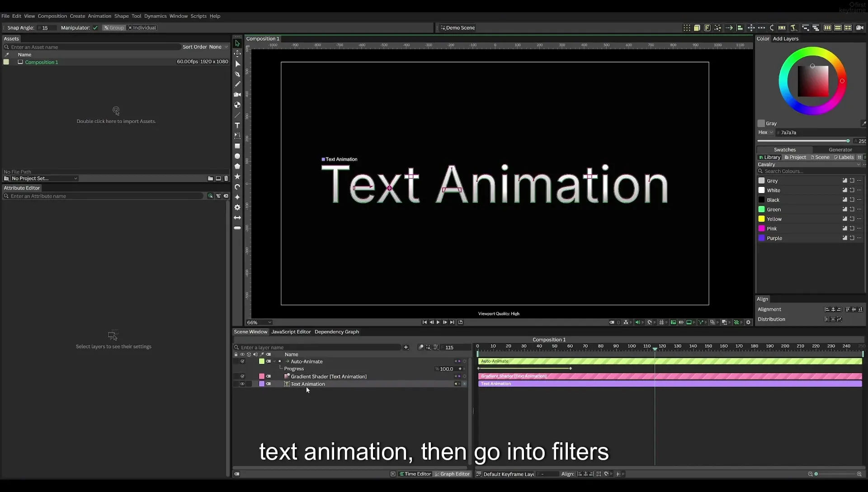
Task: Adjust the alpha slider under Hex
Action: 803,141
